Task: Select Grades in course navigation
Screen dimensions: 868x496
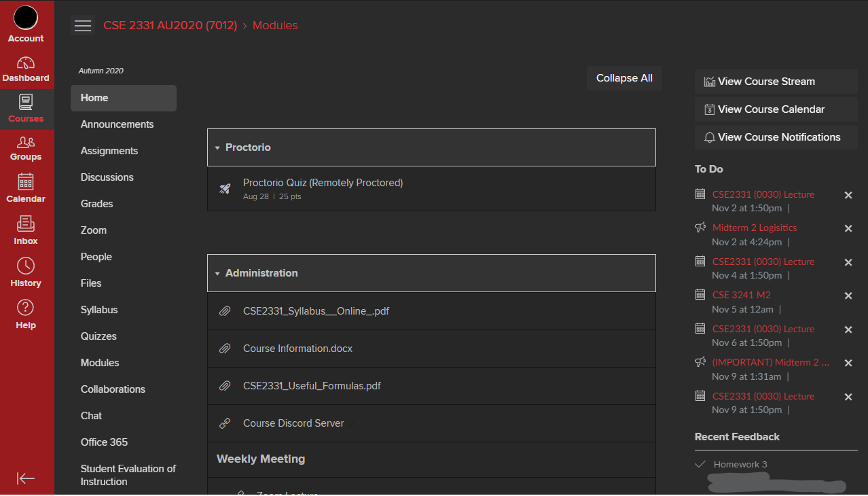Action: point(97,204)
